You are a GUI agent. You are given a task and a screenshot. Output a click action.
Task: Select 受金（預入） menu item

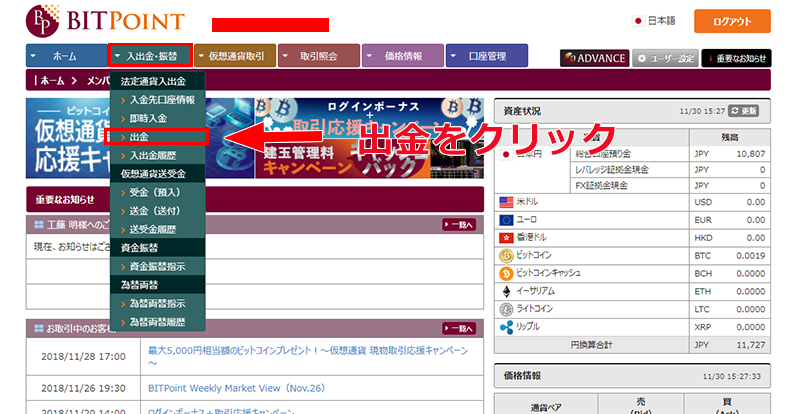tap(158, 192)
